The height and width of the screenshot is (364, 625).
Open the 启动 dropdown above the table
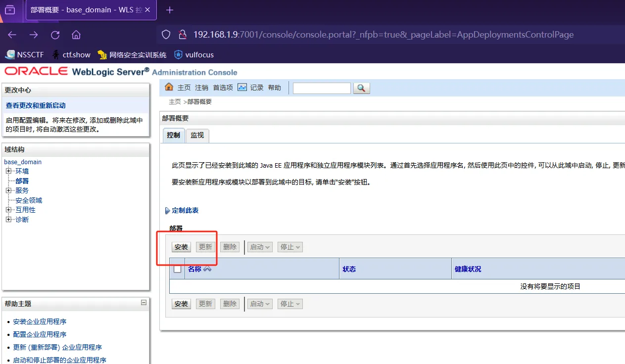[260, 247]
